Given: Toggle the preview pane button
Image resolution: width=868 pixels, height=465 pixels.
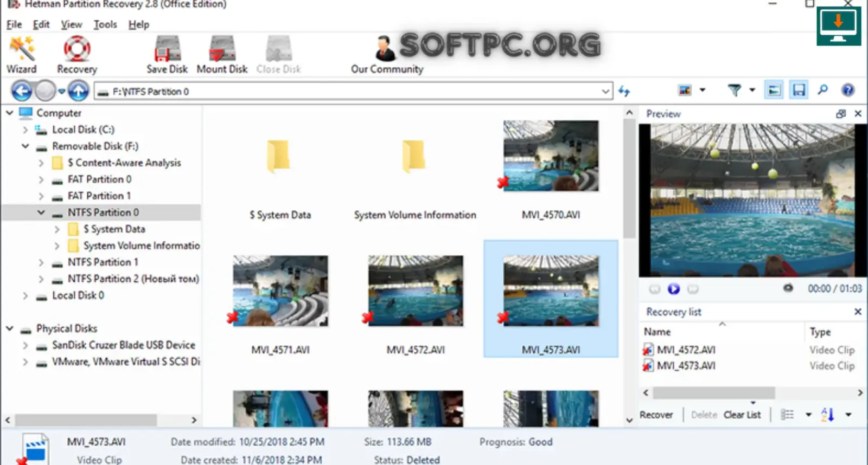Looking at the screenshot, I should 774,90.
